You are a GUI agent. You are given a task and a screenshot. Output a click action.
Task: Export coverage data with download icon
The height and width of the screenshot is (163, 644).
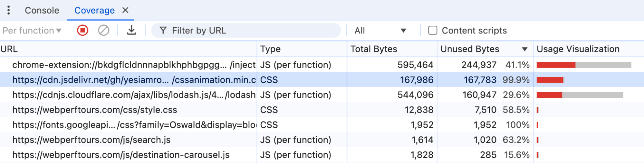[131, 31]
